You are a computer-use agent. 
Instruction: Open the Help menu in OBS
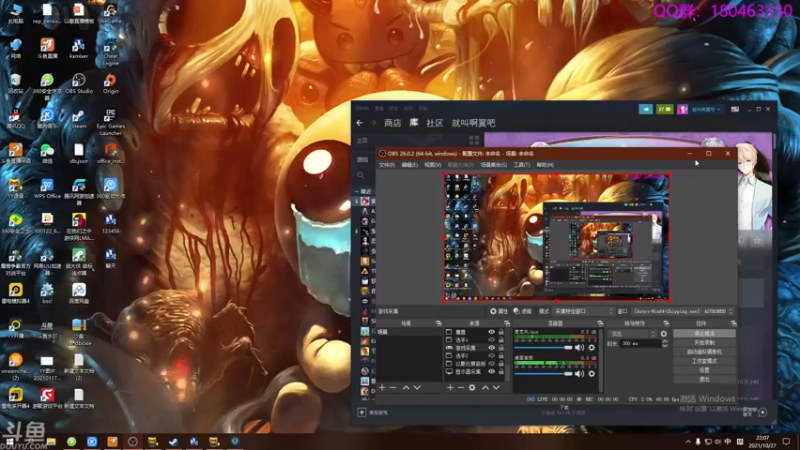(545, 165)
